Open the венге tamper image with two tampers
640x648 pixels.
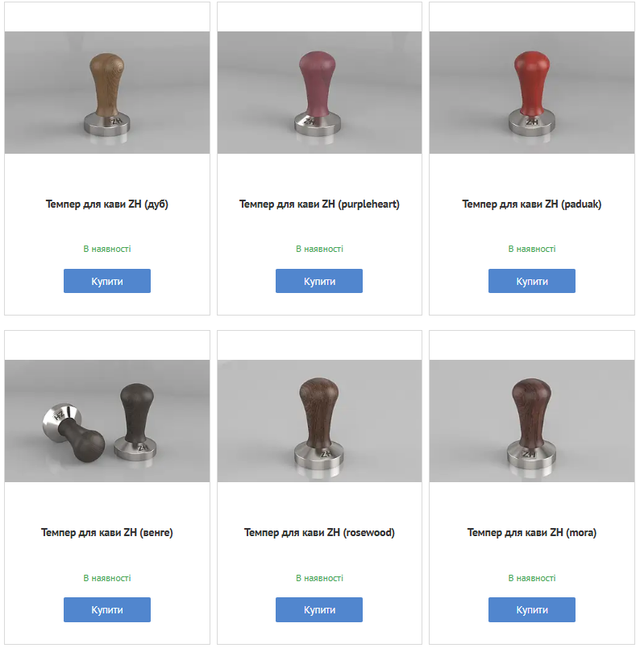[107, 421]
